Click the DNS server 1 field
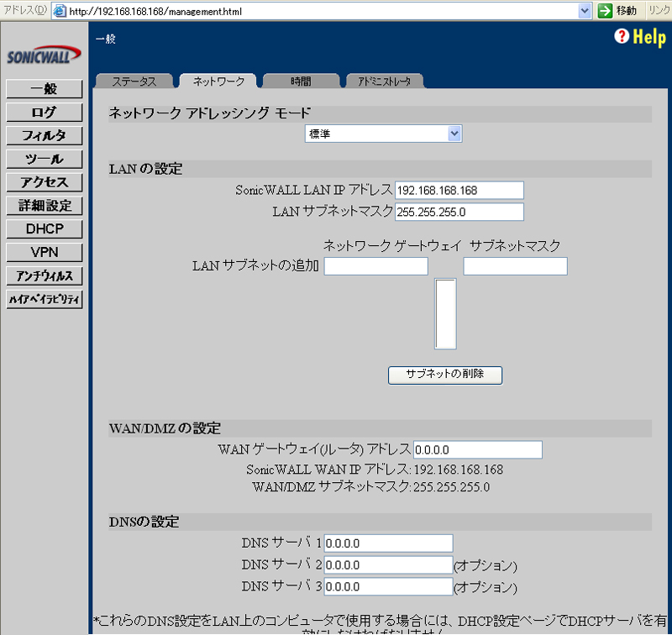Viewport: 672px width, 635px height. tap(388, 543)
